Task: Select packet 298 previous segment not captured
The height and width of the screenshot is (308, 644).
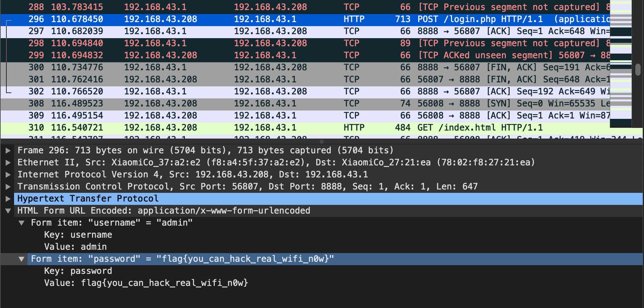Action: pyautogui.click(x=302, y=43)
